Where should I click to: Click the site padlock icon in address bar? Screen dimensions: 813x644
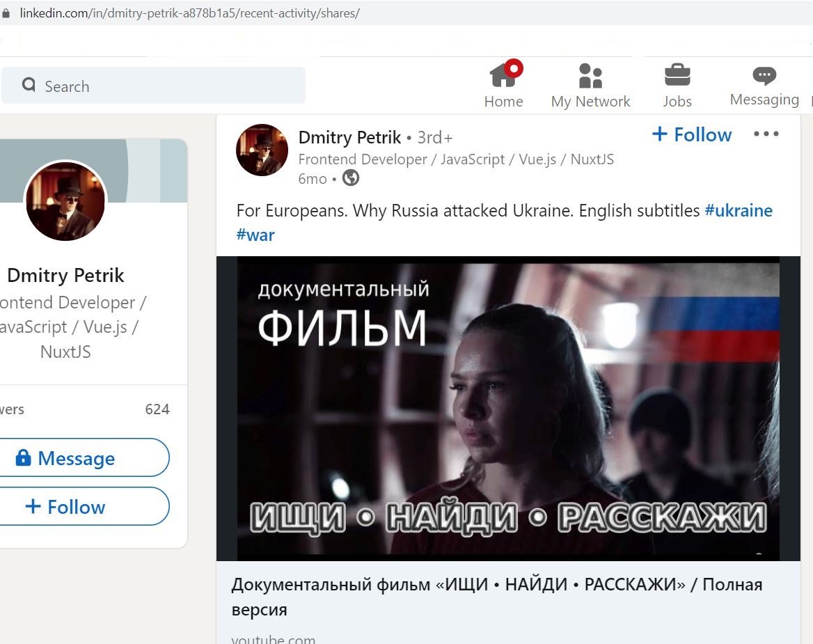6,13
